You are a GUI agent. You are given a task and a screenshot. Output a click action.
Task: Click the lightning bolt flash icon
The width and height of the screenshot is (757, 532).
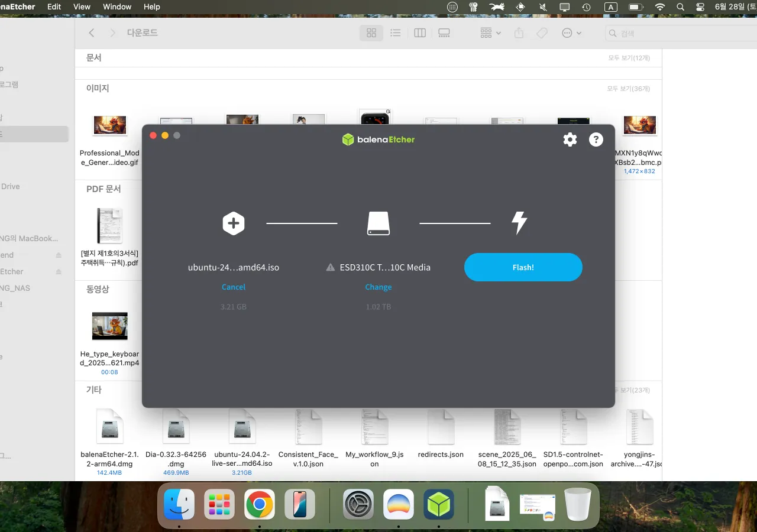tap(519, 223)
